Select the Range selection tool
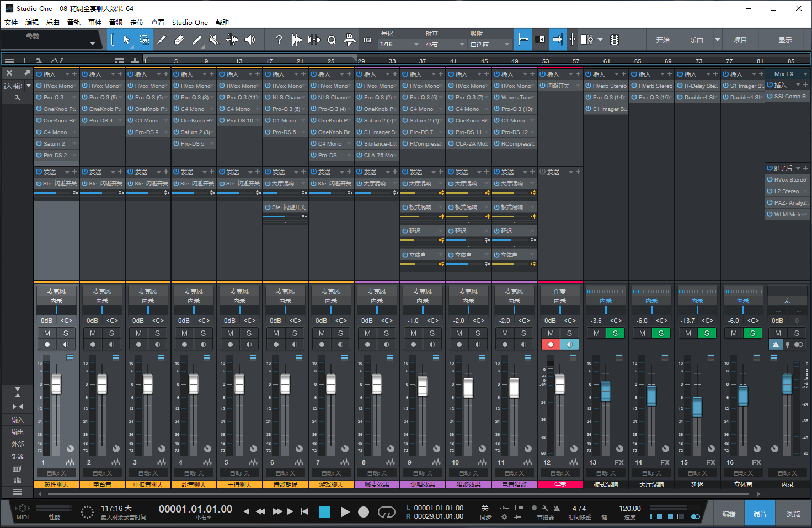The height and width of the screenshot is (528, 812). [145, 39]
